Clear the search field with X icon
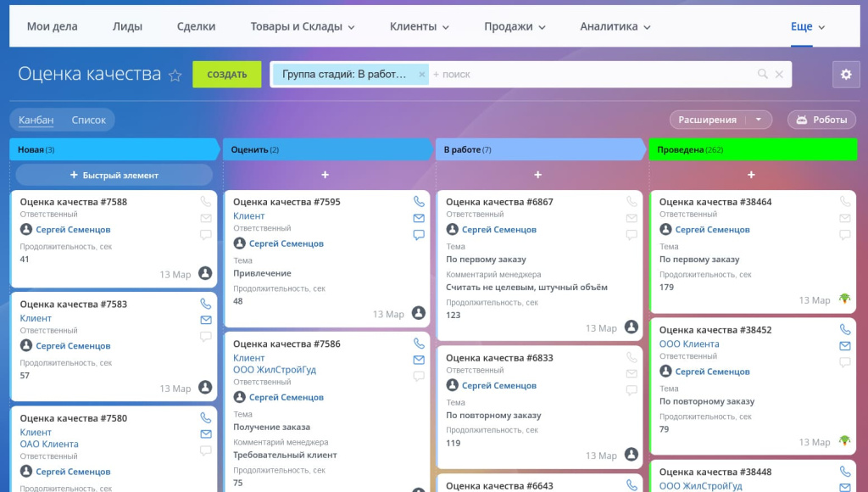 (780, 75)
